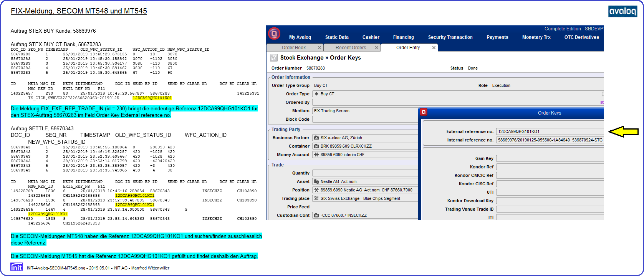Image resolution: width=644 pixels, height=276 pixels.
Task: Click the Trading Party section heading
Action: click(x=286, y=130)
